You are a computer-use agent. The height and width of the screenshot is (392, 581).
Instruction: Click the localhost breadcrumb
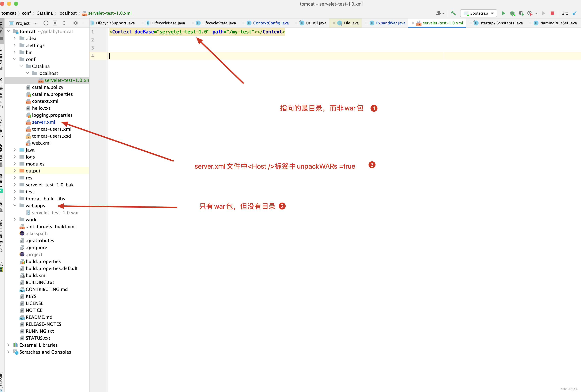pyautogui.click(x=67, y=13)
